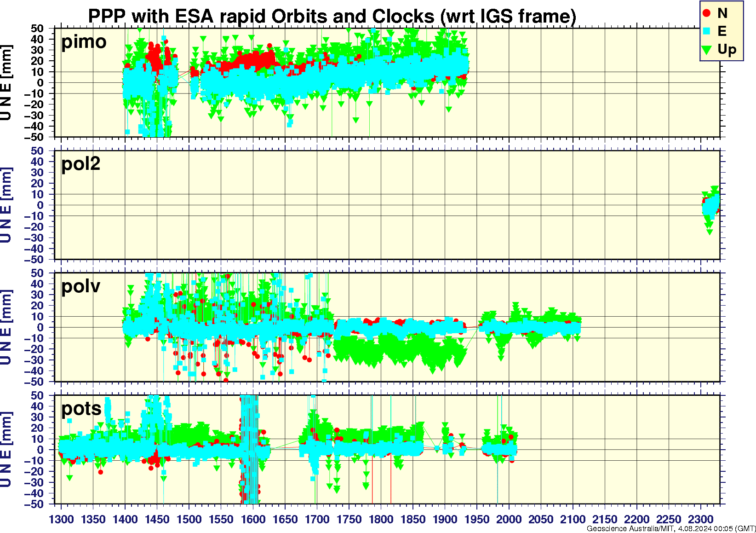Click x-axis tick label 2200

coord(636,519)
